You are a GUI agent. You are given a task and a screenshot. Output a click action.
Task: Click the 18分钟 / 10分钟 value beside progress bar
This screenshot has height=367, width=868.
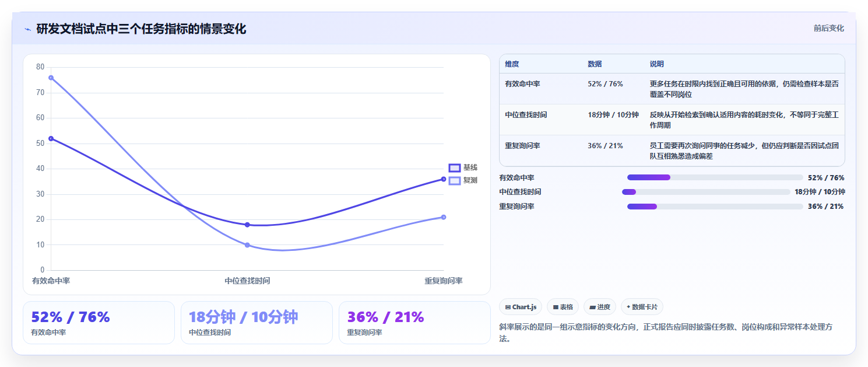820,192
